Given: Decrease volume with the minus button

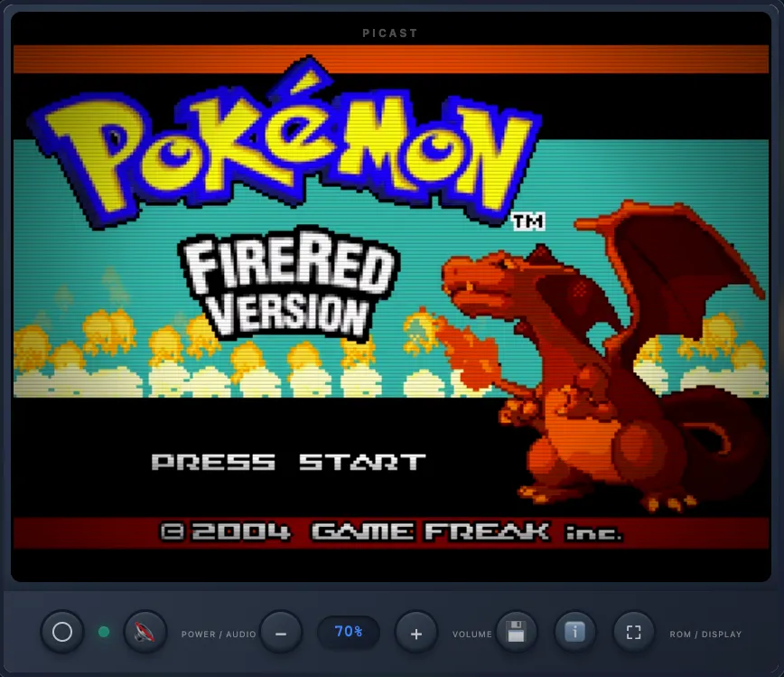Looking at the screenshot, I should pyautogui.click(x=281, y=633).
